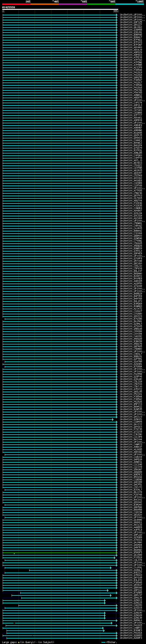Screen dimensions: 146x644
Task: Click the UniRef100_P32836 label
Action: [131, 203]
